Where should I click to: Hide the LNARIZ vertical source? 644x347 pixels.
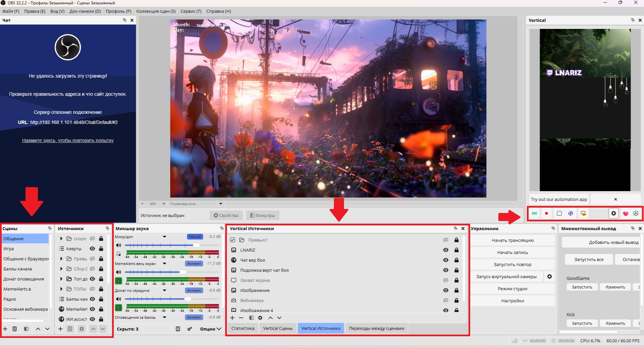446,250
